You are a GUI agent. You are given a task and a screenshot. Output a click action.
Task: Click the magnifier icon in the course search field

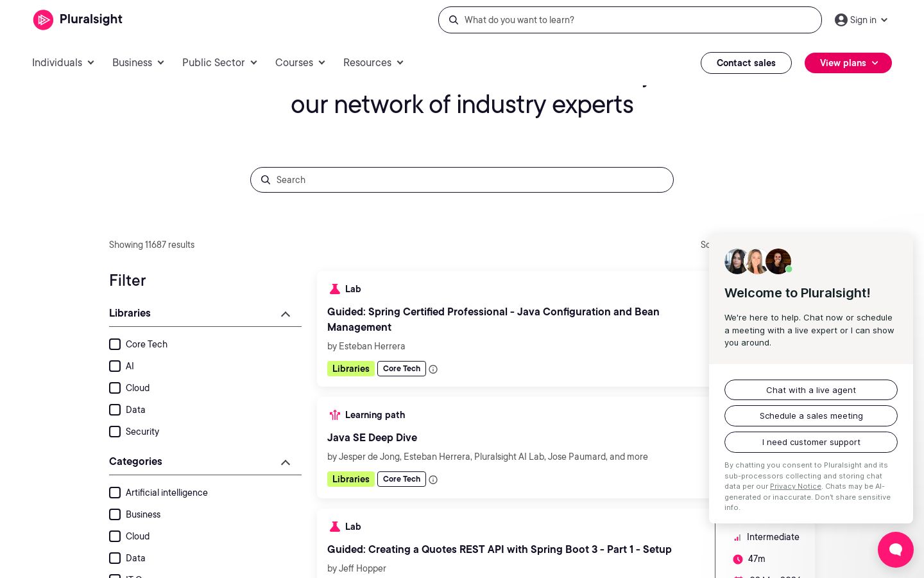(x=266, y=180)
